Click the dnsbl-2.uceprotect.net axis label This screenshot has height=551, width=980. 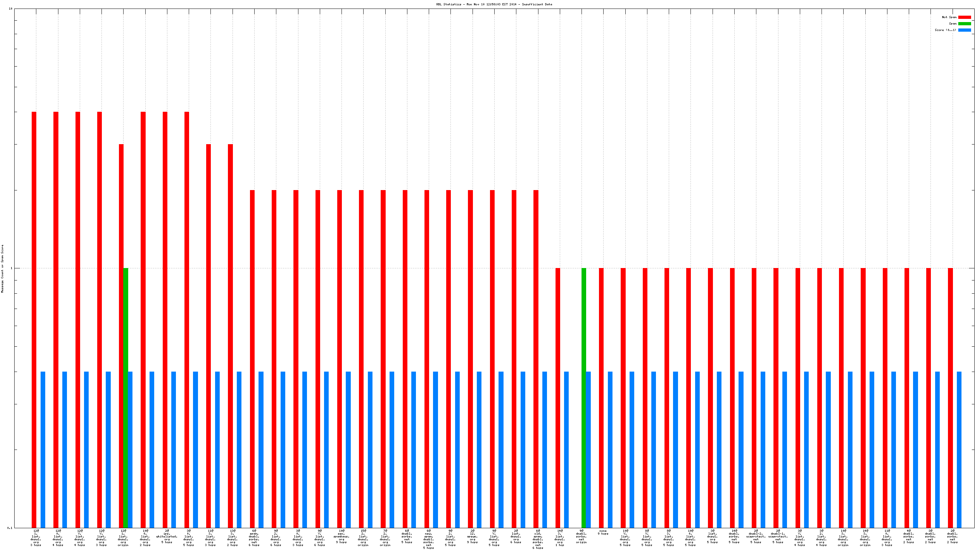pyautogui.click(x=756, y=536)
